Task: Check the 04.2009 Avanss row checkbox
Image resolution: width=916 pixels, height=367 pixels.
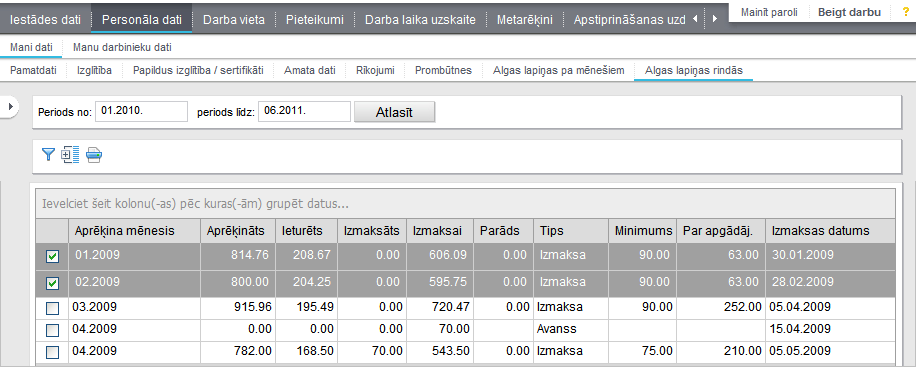Action: 53,330
